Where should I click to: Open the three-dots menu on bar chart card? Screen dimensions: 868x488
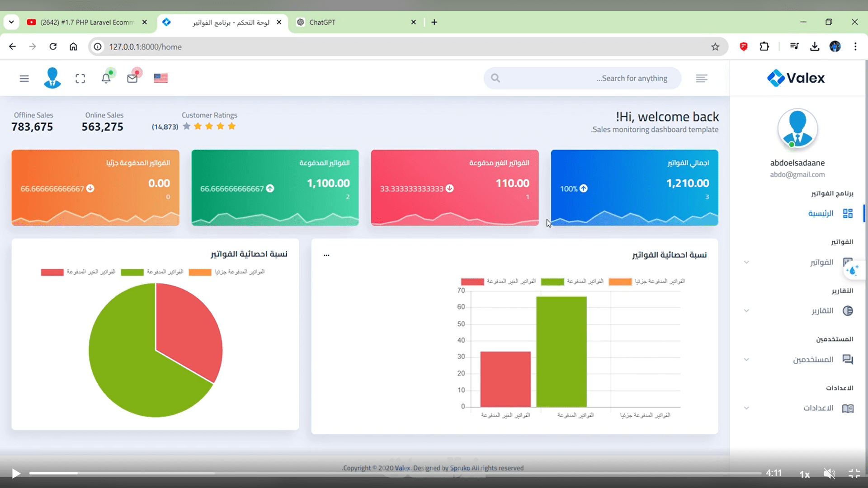326,255
